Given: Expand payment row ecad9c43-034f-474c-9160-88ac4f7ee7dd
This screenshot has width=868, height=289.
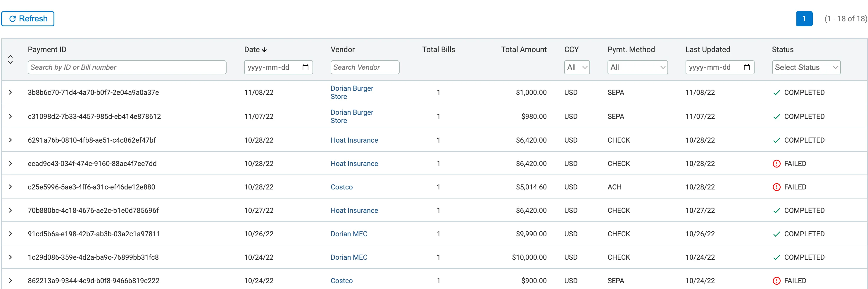Looking at the screenshot, I should pos(11,163).
